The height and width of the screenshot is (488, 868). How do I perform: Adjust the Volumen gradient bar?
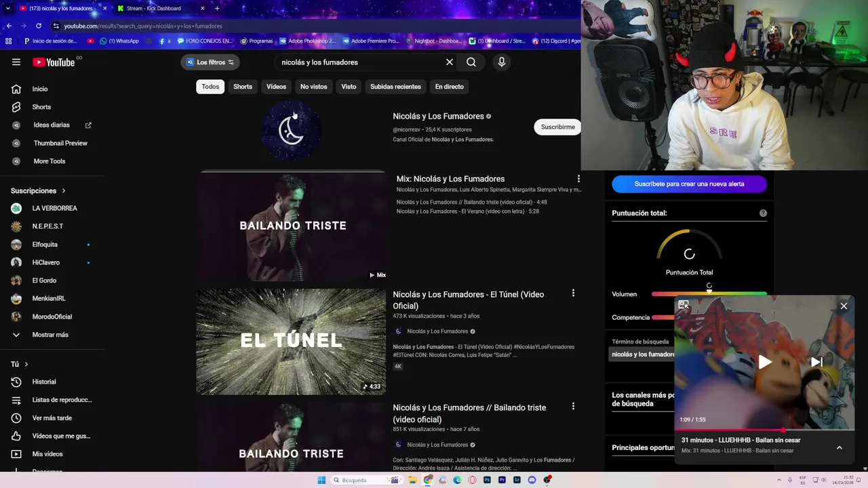point(709,294)
